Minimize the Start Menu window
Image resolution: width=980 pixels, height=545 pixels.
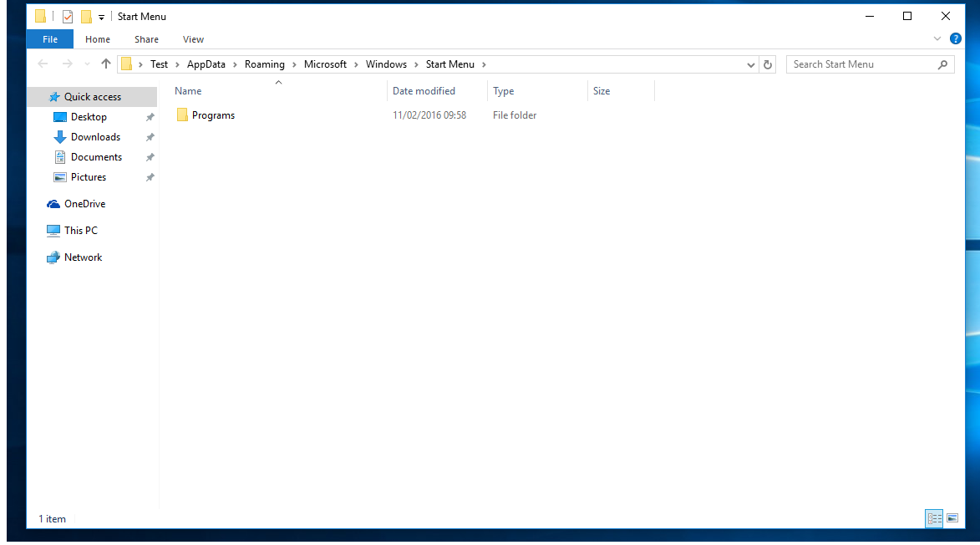[x=870, y=16]
